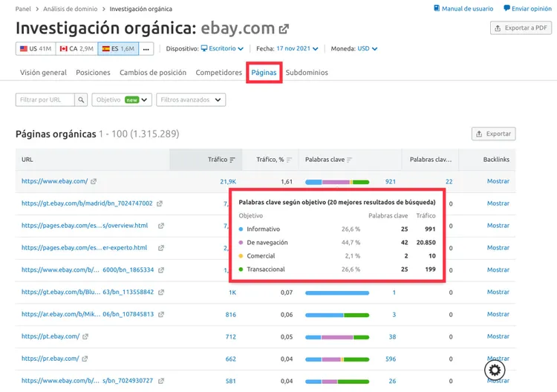Click the 921 keywords value
This screenshot has width=557, height=392.
391,181
